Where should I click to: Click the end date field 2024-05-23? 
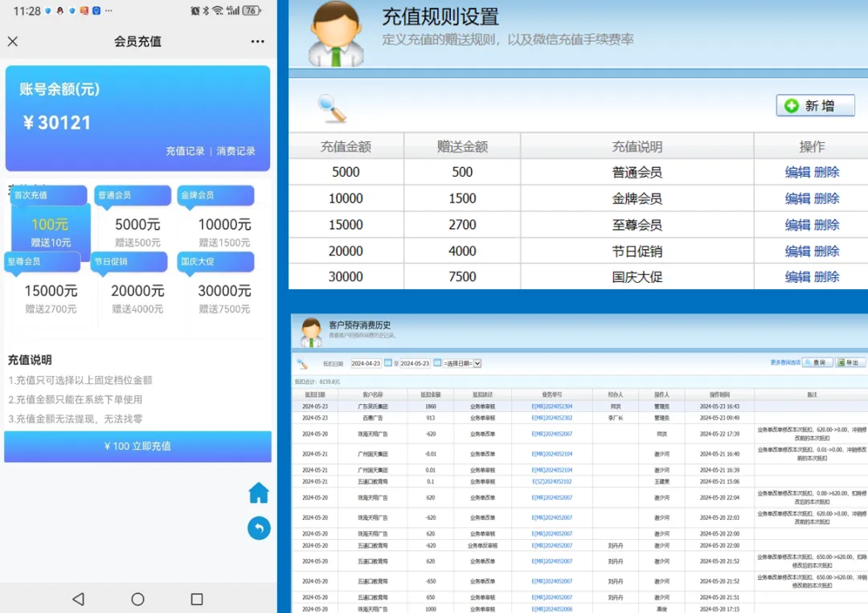tap(414, 363)
